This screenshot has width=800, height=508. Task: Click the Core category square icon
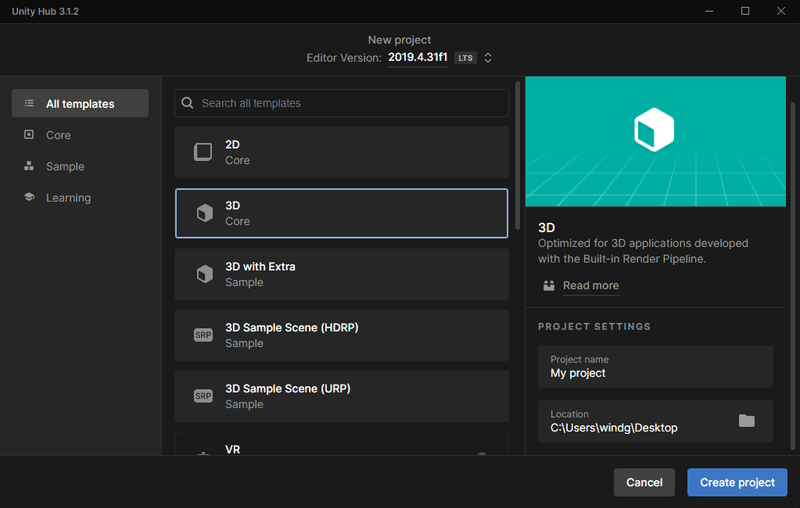(x=29, y=135)
